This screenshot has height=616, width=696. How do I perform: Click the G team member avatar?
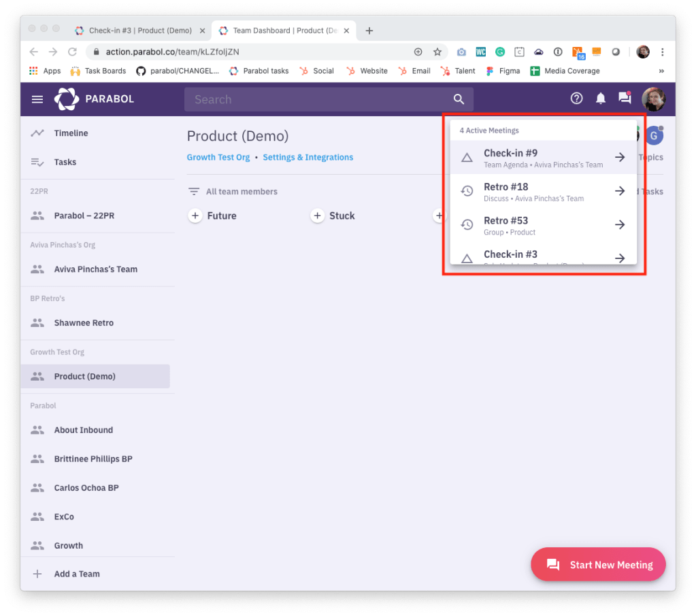click(x=654, y=136)
